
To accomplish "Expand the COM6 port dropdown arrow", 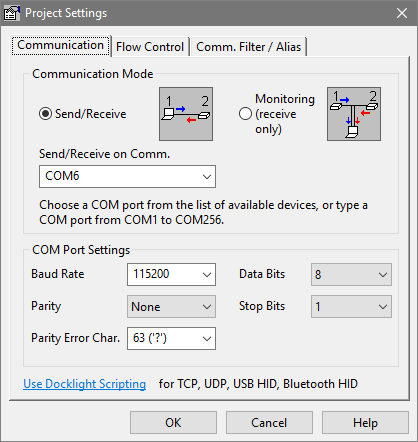I will tap(207, 176).
